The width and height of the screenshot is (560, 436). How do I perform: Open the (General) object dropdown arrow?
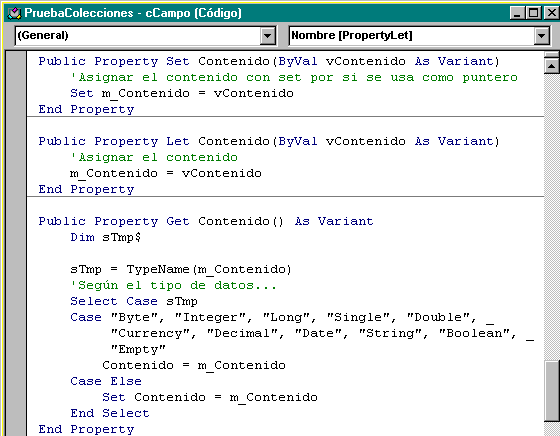point(268,36)
